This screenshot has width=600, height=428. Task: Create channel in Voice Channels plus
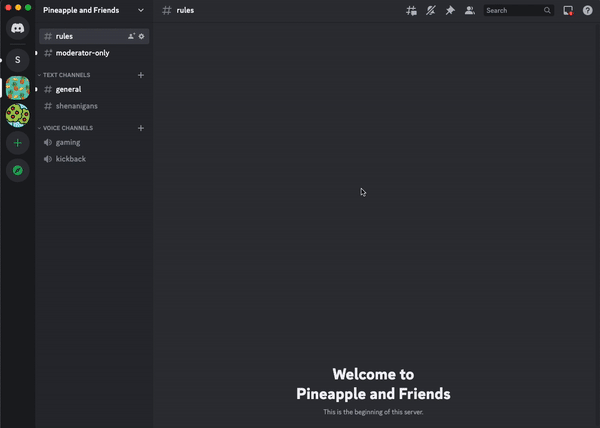click(x=141, y=128)
